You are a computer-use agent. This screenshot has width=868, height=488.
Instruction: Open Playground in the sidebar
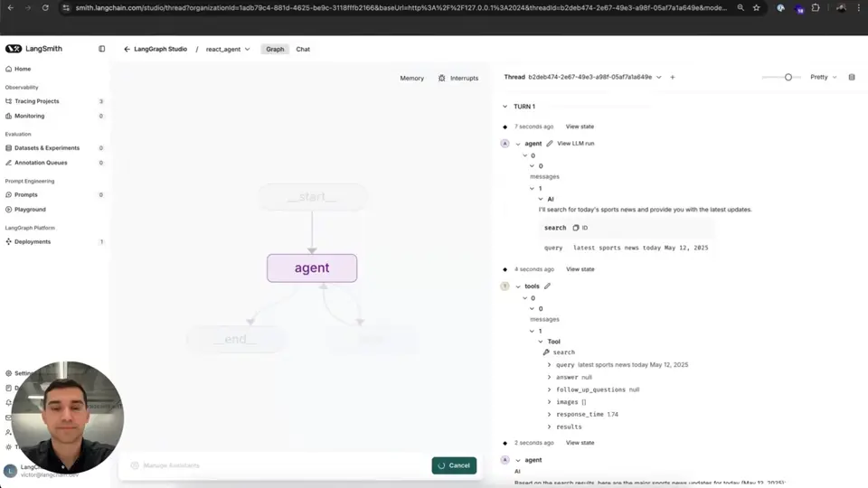tap(30, 210)
